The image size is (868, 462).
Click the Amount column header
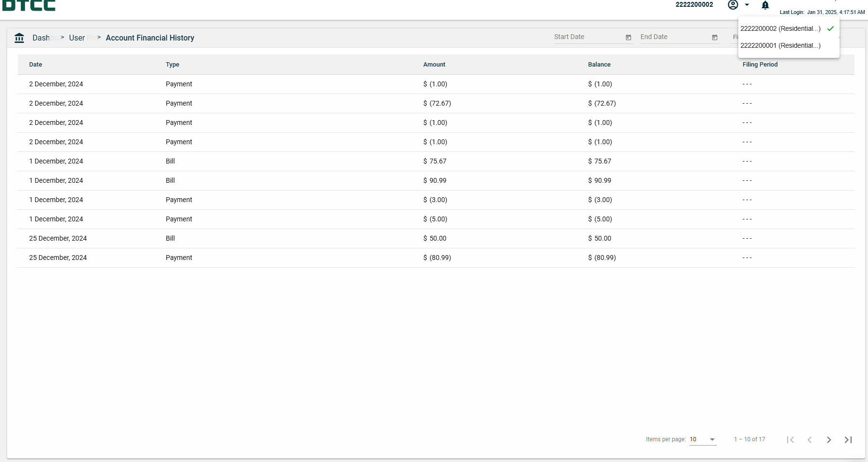434,65
